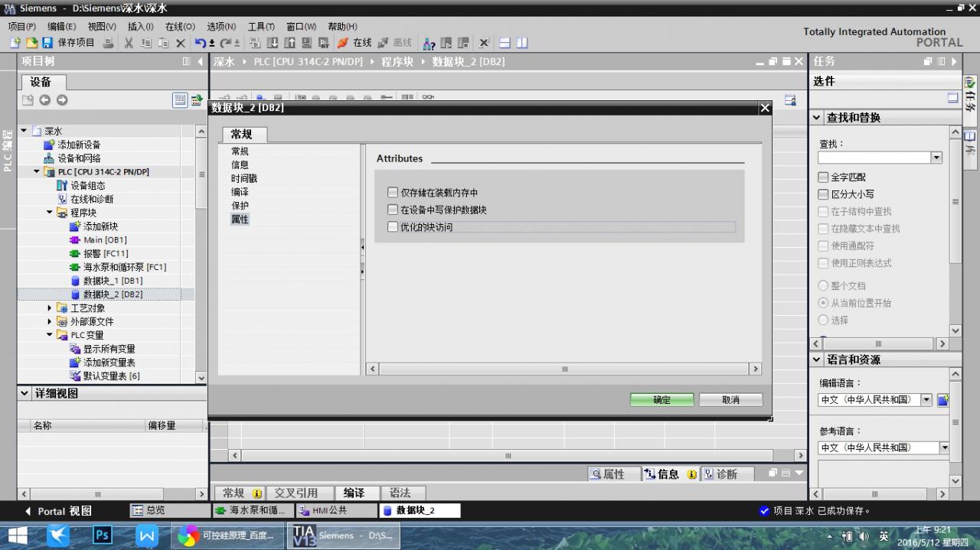Open the 在线(O) menu

click(x=180, y=27)
